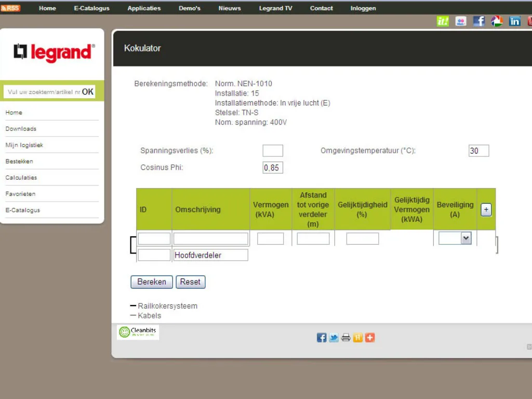Click the green it! icon

(443, 21)
